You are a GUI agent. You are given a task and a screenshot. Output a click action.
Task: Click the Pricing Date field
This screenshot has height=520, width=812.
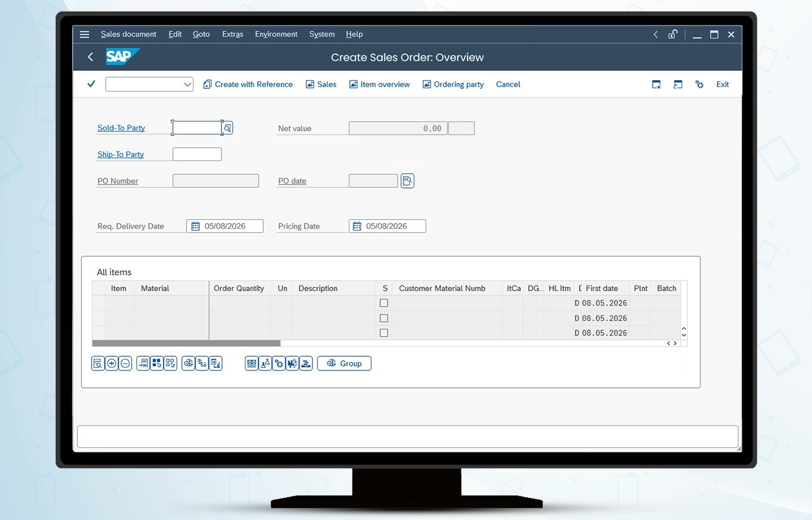click(x=387, y=226)
